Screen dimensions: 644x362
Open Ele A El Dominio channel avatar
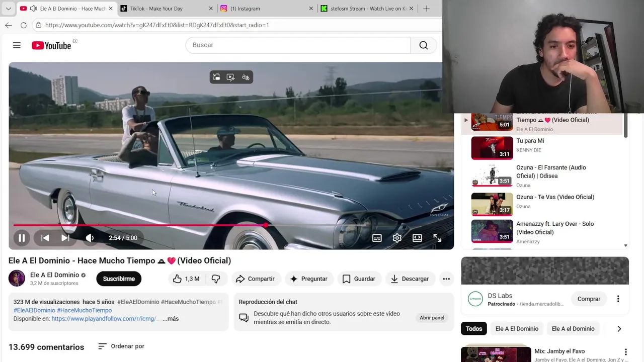pos(17,279)
